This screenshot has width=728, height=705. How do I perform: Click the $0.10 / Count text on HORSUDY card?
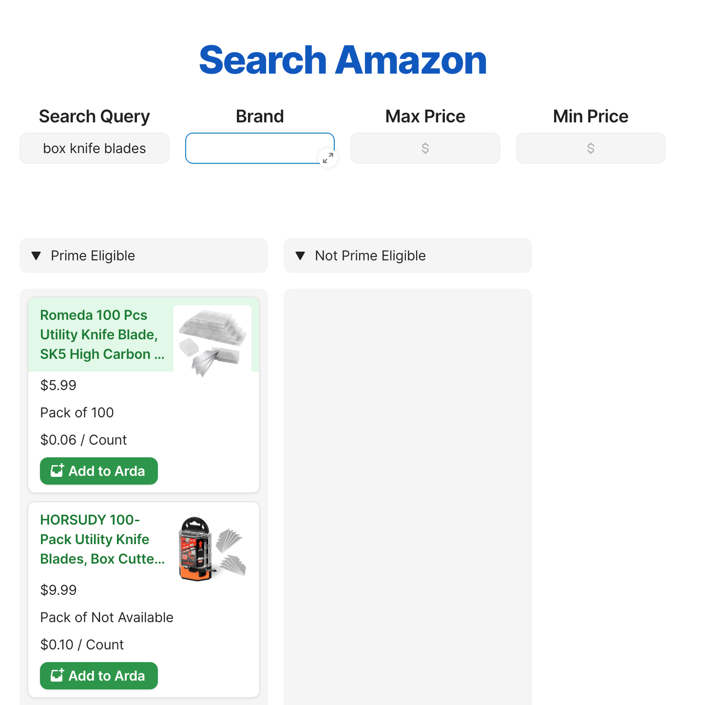[82, 645]
